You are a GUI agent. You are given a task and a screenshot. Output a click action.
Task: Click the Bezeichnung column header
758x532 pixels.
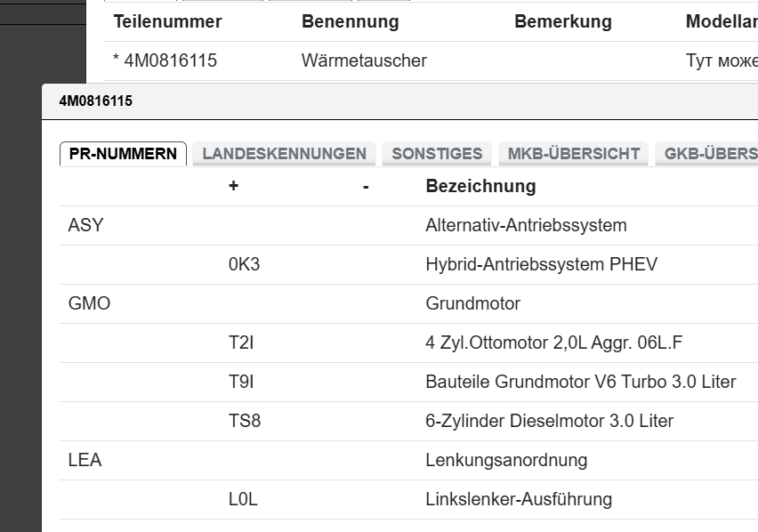pos(479,186)
